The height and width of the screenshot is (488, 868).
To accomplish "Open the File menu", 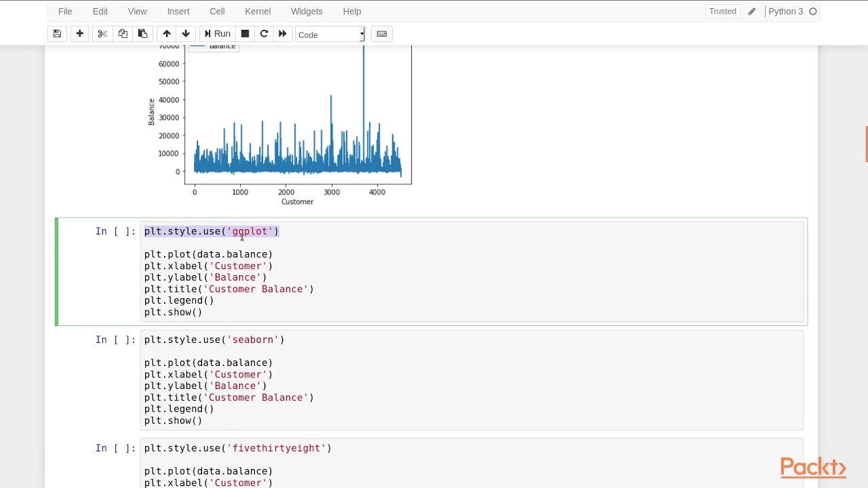I will click(x=65, y=12).
